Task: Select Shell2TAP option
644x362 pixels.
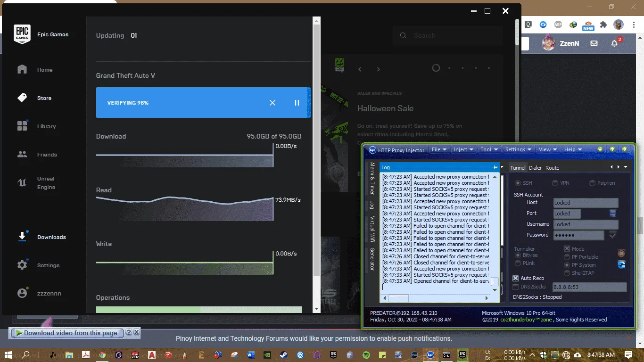Action: coord(567,273)
